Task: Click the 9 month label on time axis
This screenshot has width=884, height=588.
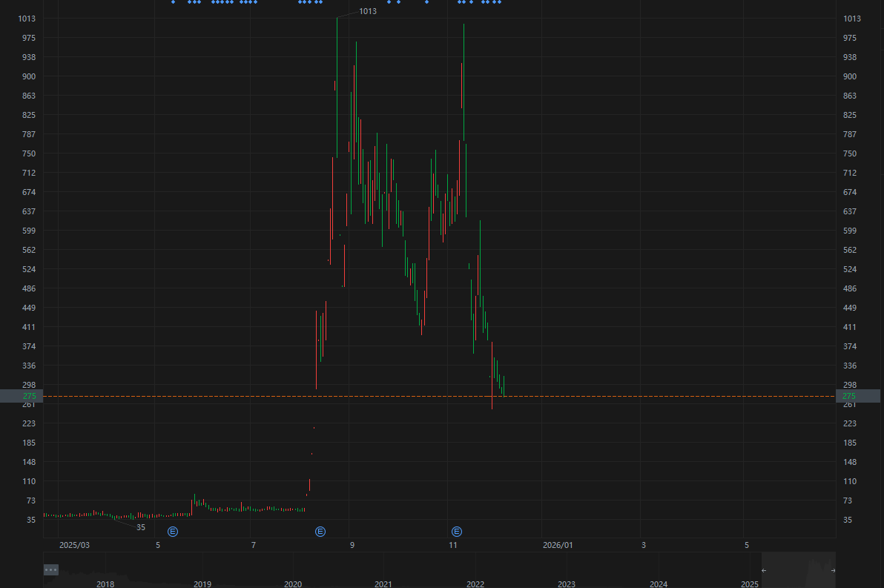Action: point(352,545)
